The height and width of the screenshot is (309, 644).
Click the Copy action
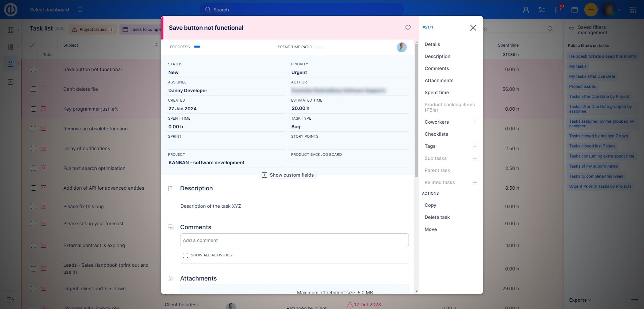[430, 205]
